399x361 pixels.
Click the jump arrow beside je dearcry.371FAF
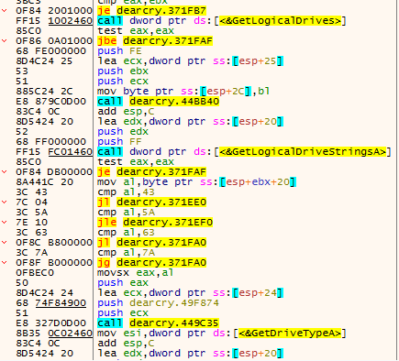click(x=4, y=172)
